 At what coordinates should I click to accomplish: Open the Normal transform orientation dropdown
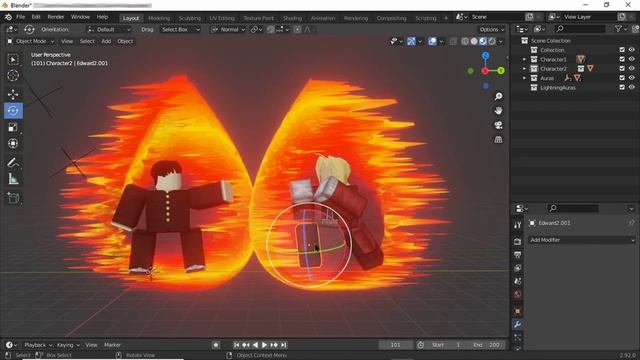pyautogui.click(x=228, y=29)
